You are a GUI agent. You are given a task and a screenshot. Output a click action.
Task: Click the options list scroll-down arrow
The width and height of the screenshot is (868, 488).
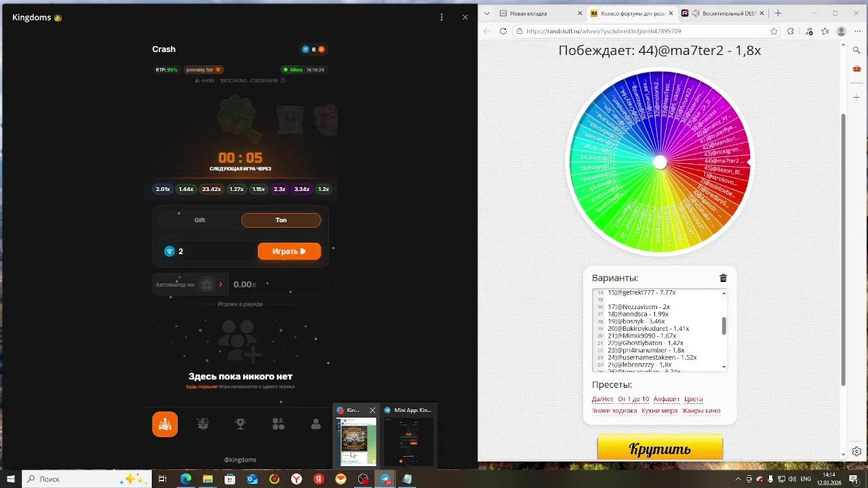724,367
